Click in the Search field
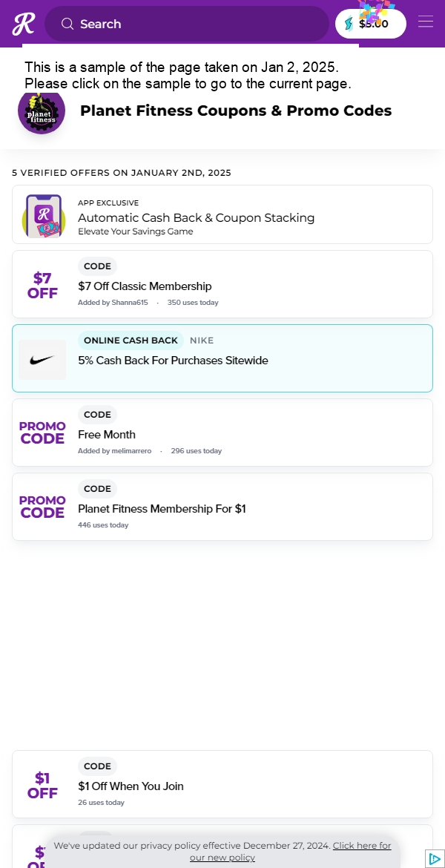Image resolution: width=445 pixels, height=868 pixels. 186,24
